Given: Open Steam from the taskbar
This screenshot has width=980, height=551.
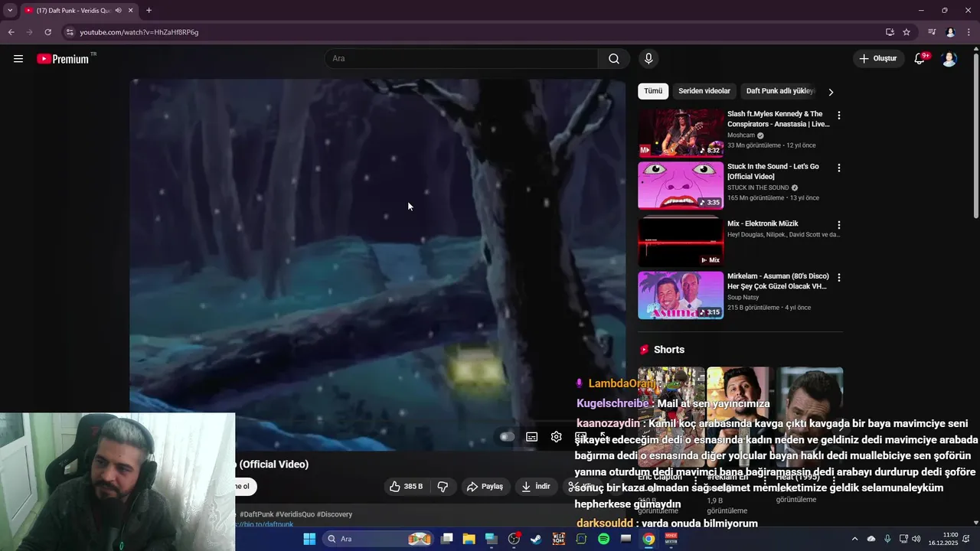Looking at the screenshot, I should (x=536, y=539).
